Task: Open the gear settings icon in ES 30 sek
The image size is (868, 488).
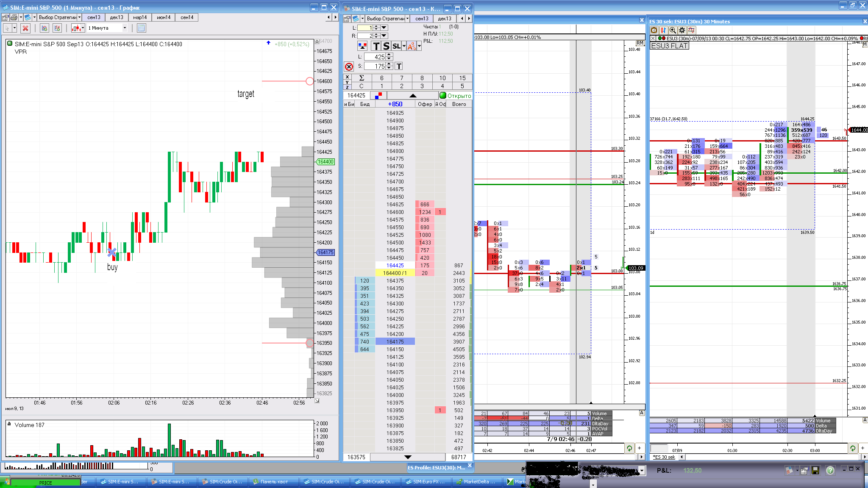Action: pyautogui.click(x=682, y=30)
